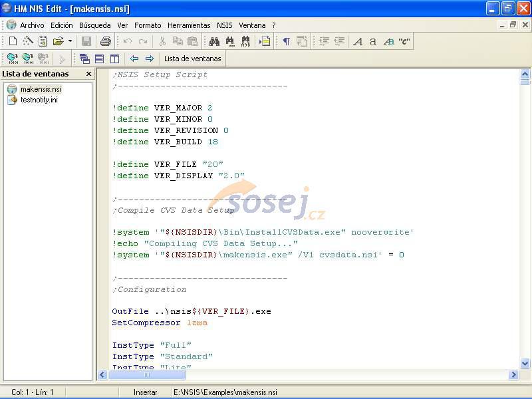The height and width of the screenshot is (399, 532).
Task: Select makensis.nsi in window list
Action: pyautogui.click(x=41, y=89)
